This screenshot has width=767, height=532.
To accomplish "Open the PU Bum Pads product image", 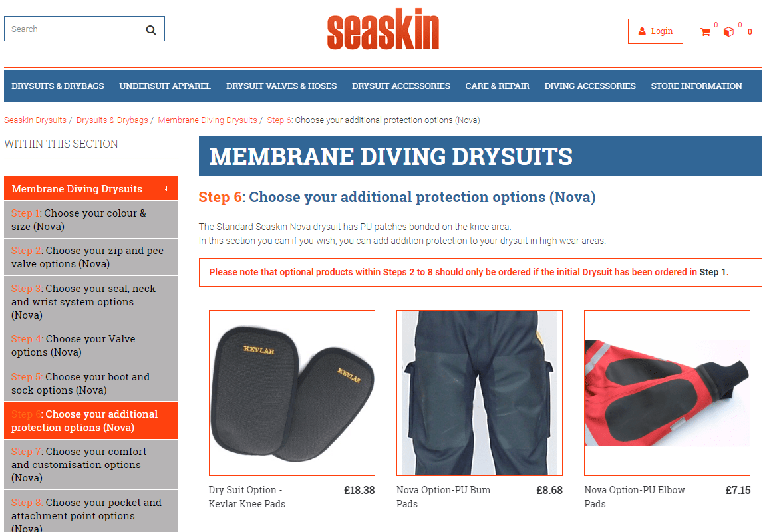I will click(480, 392).
